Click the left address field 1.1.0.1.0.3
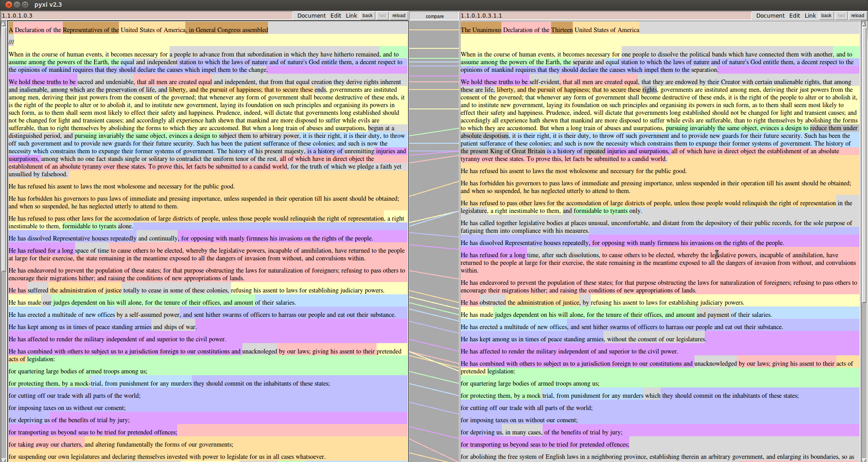The image size is (868, 462). pyautogui.click(x=147, y=16)
